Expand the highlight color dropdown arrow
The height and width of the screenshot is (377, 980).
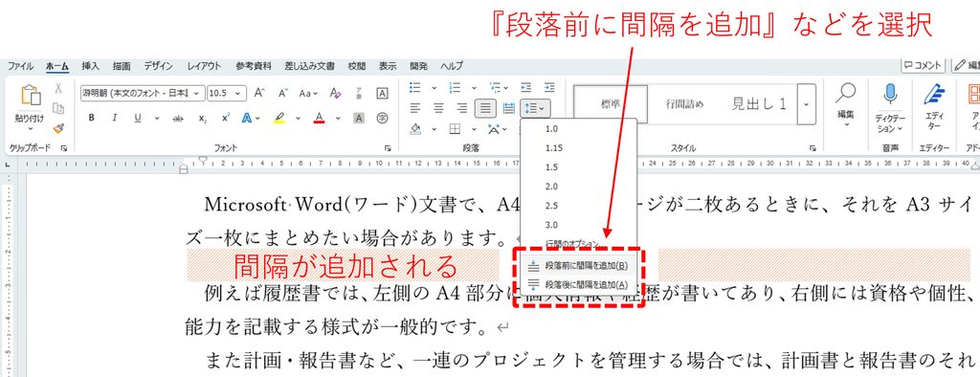[299, 118]
